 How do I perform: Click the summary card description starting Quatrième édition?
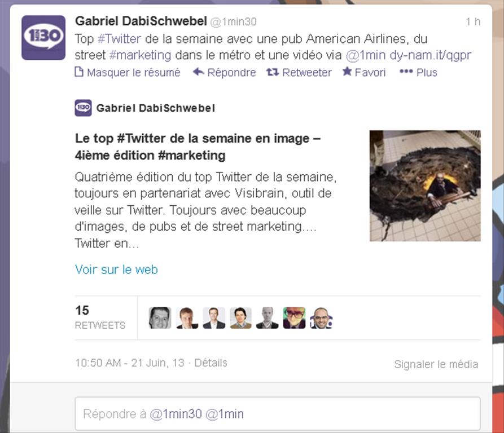[205, 210]
